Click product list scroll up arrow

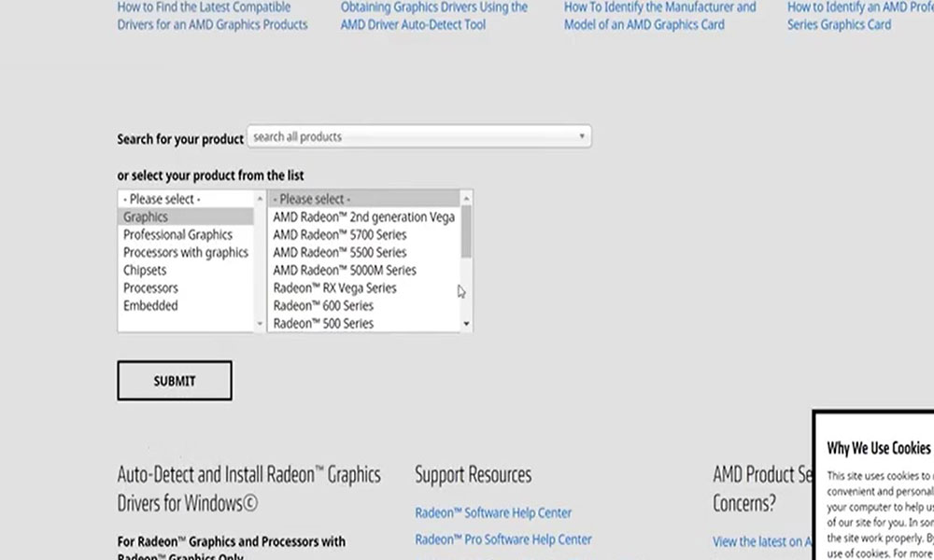point(466,198)
